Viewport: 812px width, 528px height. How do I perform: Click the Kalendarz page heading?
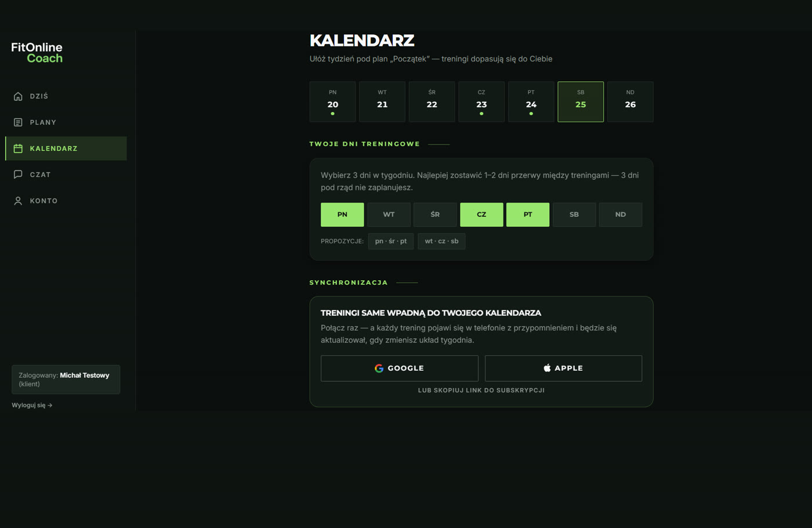pos(362,41)
